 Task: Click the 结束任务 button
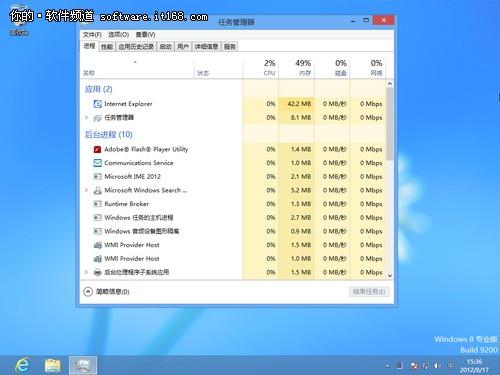pos(369,292)
